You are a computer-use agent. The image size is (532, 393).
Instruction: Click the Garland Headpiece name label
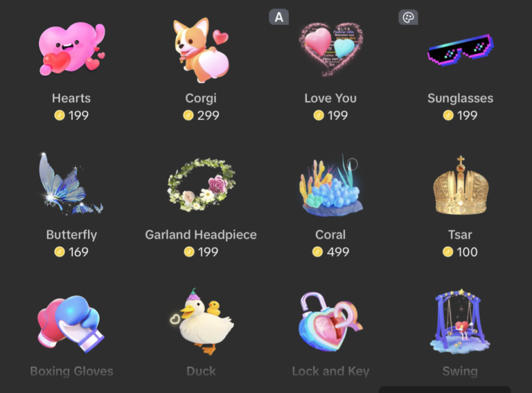[x=201, y=235]
